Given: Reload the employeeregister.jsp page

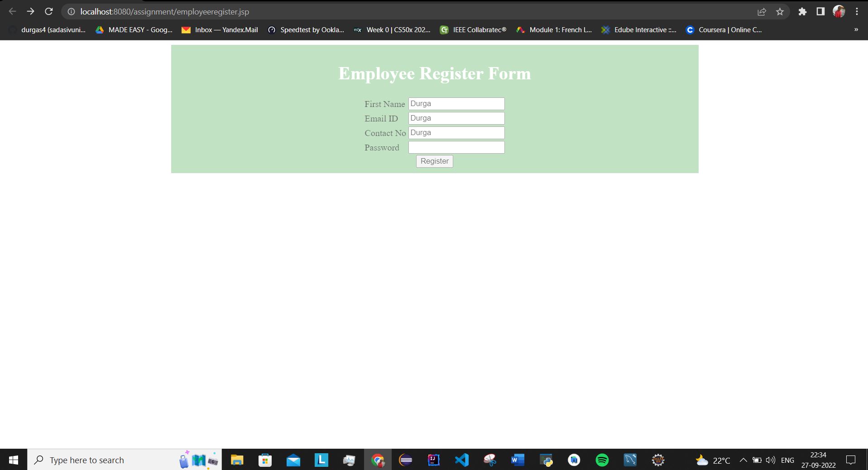Looking at the screenshot, I should pyautogui.click(x=48, y=11).
